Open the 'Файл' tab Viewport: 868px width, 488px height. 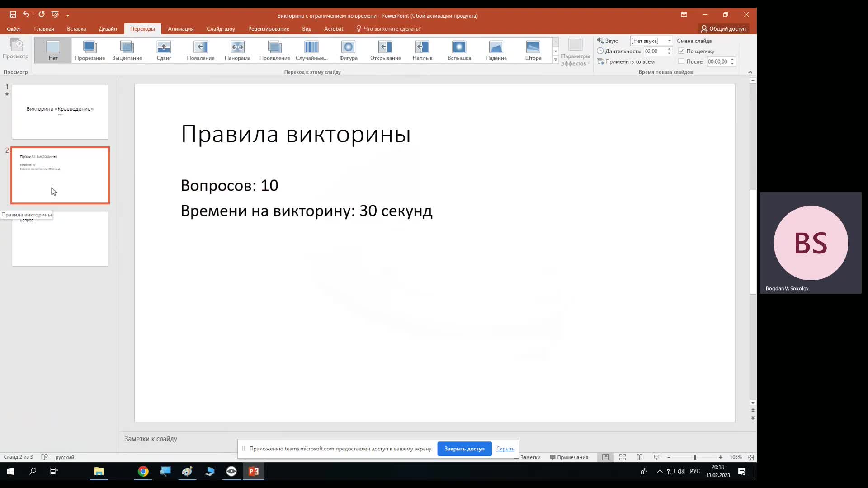pos(13,28)
